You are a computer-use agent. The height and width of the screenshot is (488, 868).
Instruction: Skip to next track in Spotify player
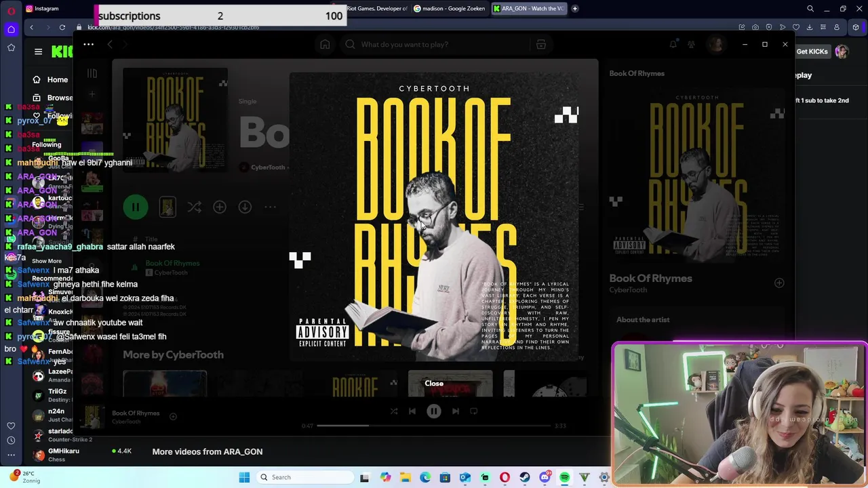456,411
